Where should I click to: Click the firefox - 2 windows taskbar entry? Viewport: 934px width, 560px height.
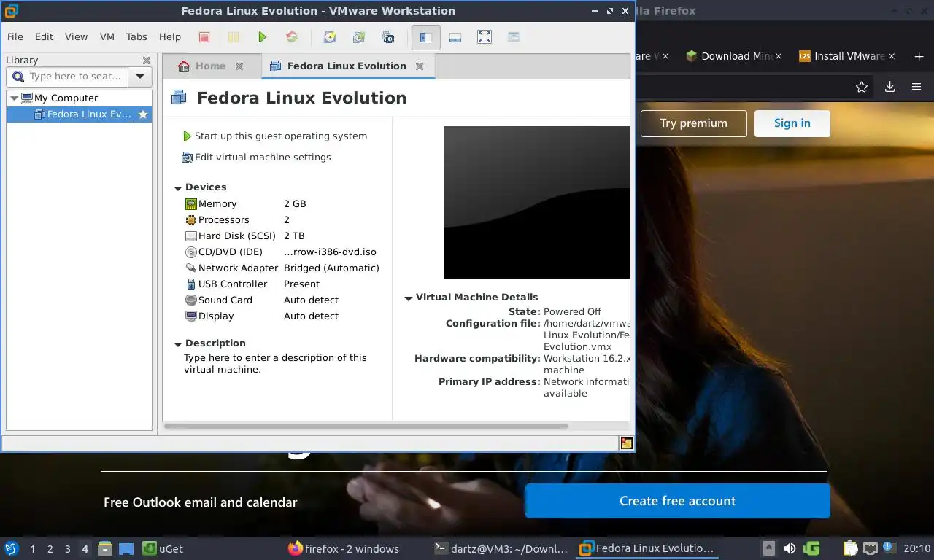[x=344, y=548]
